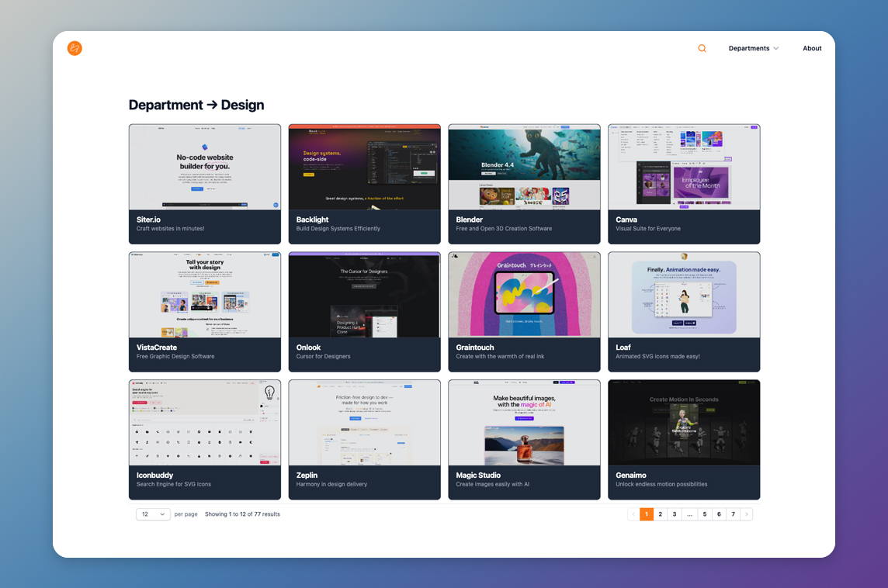Click 'Create with the warmth of real ink'
Image resolution: width=888 pixels, height=588 pixels.
click(x=500, y=357)
